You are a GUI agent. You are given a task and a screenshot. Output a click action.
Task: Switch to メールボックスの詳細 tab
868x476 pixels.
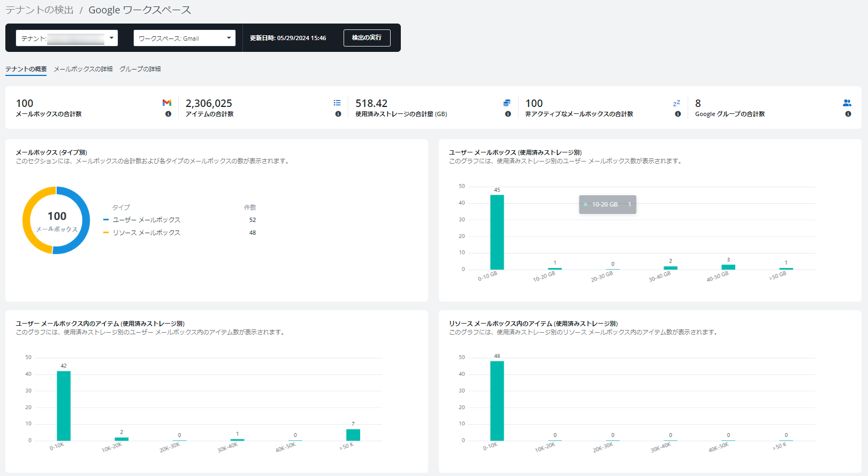(x=83, y=69)
